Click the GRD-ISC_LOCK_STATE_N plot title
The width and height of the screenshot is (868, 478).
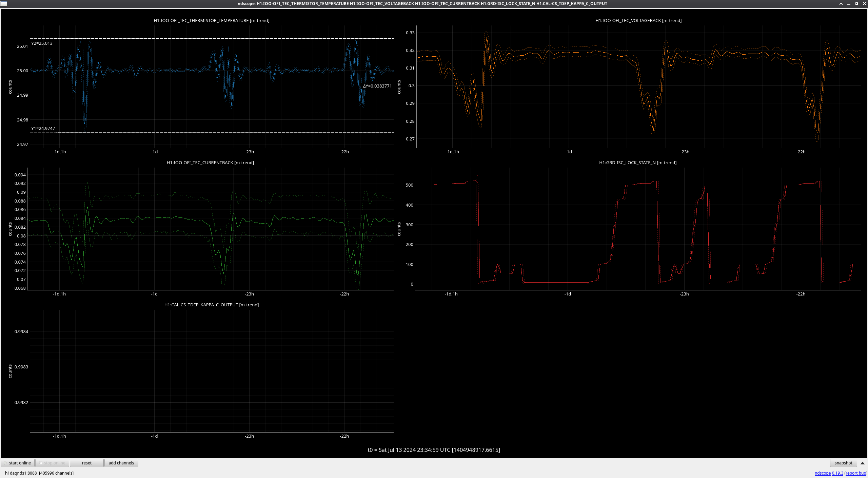(x=638, y=163)
